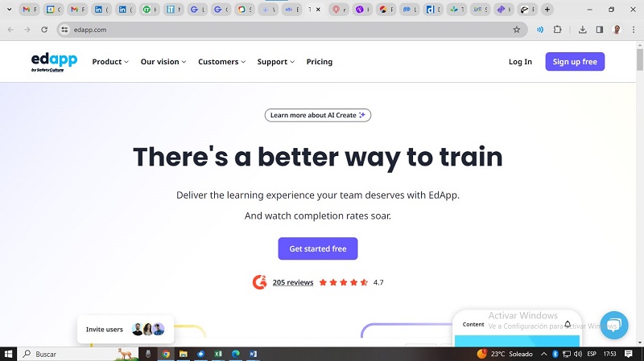
Task: Open Windows Start menu
Action: [x=8, y=354]
